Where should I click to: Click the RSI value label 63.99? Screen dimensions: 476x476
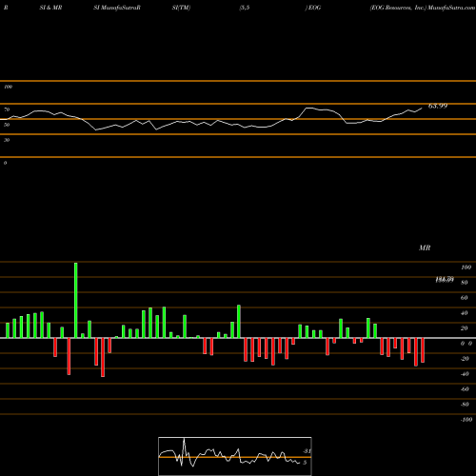coord(438,106)
